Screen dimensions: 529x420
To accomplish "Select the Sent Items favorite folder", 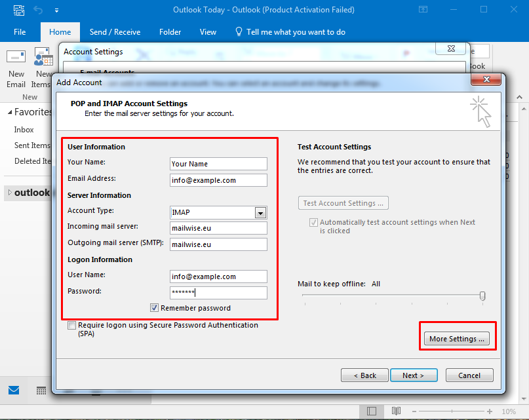I will pyautogui.click(x=32, y=145).
